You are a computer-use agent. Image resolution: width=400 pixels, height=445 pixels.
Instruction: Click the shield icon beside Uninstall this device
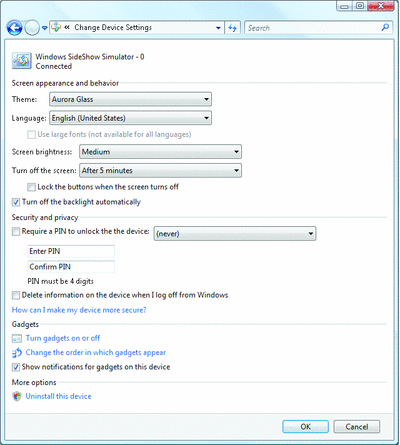click(x=17, y=396)
